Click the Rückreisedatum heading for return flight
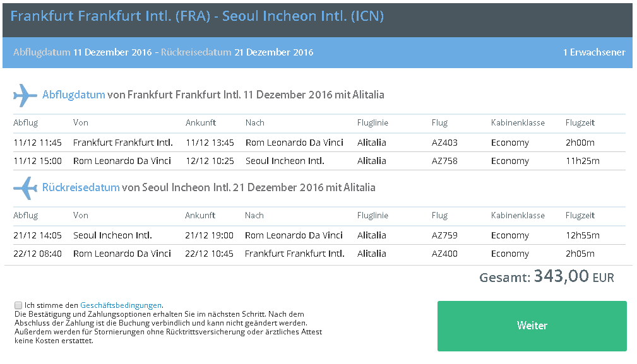The width and height of the screenshot is (637, 364). (x=81, y=187)
